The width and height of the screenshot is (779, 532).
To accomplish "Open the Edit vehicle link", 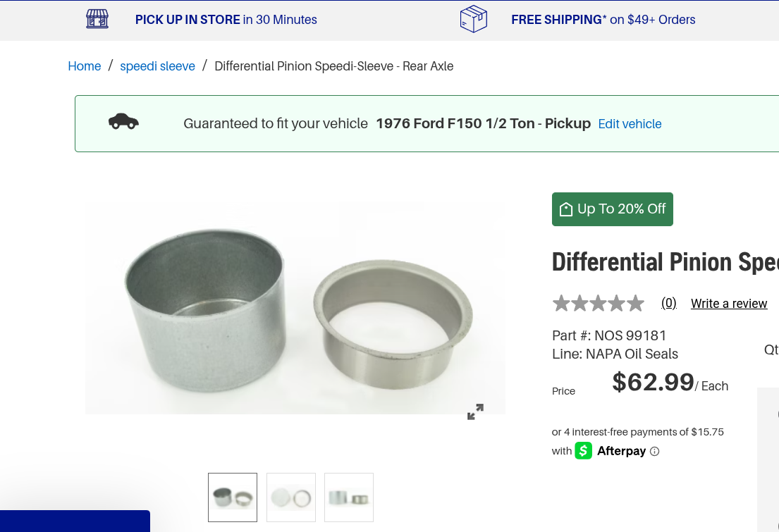I will click(x=630, y=124).
